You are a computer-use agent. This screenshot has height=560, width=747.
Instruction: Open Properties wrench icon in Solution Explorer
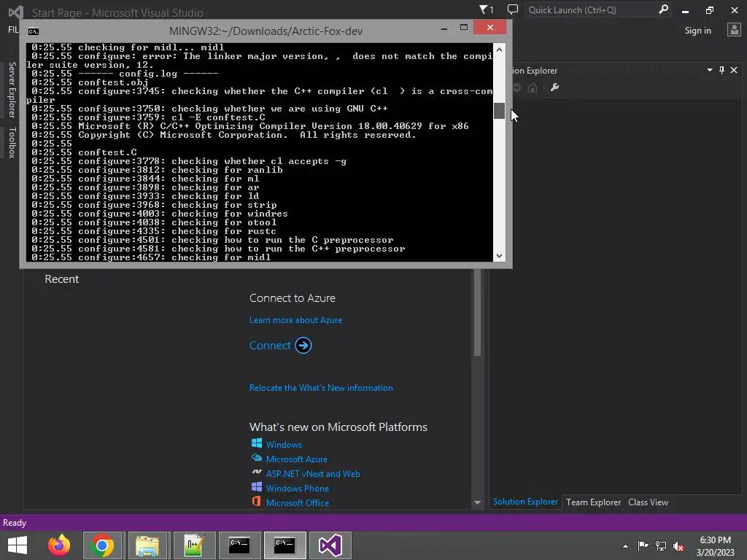pyautogui.click(x=554, y=87)
